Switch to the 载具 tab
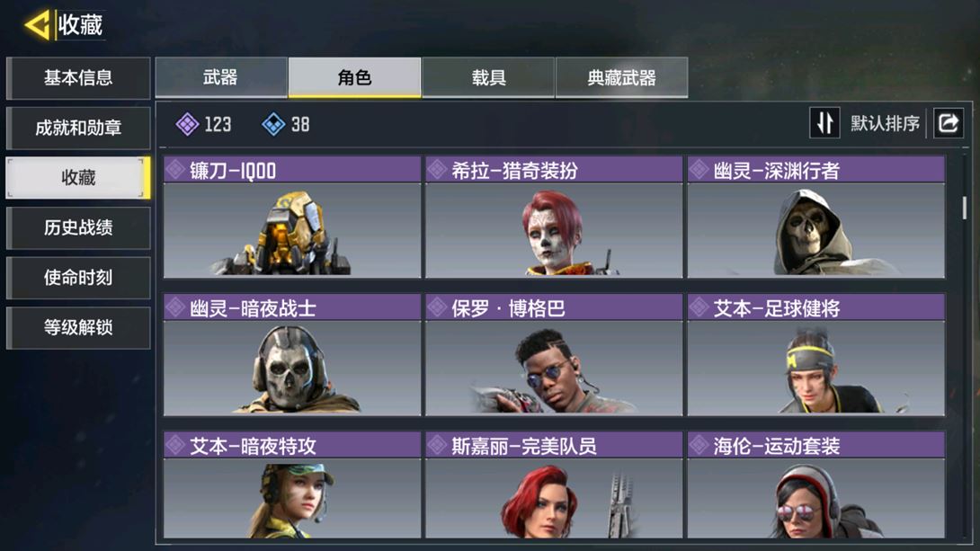The height and width of the screenshot is (551, 980). click(488, 77)
